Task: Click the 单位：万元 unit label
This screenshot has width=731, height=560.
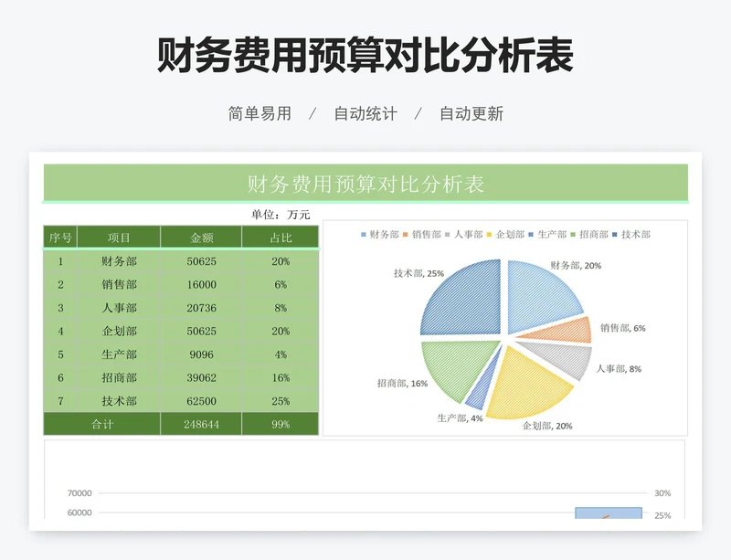Action: click(x=281, y=215)
